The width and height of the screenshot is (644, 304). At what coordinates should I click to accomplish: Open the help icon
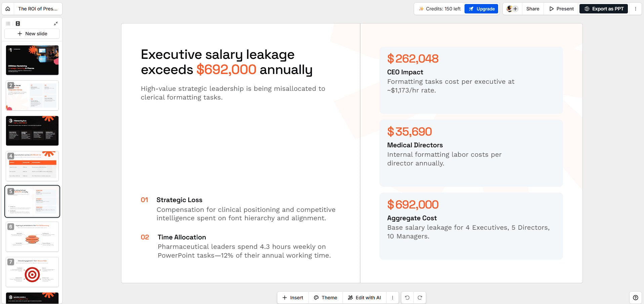[x=635, y=298]
